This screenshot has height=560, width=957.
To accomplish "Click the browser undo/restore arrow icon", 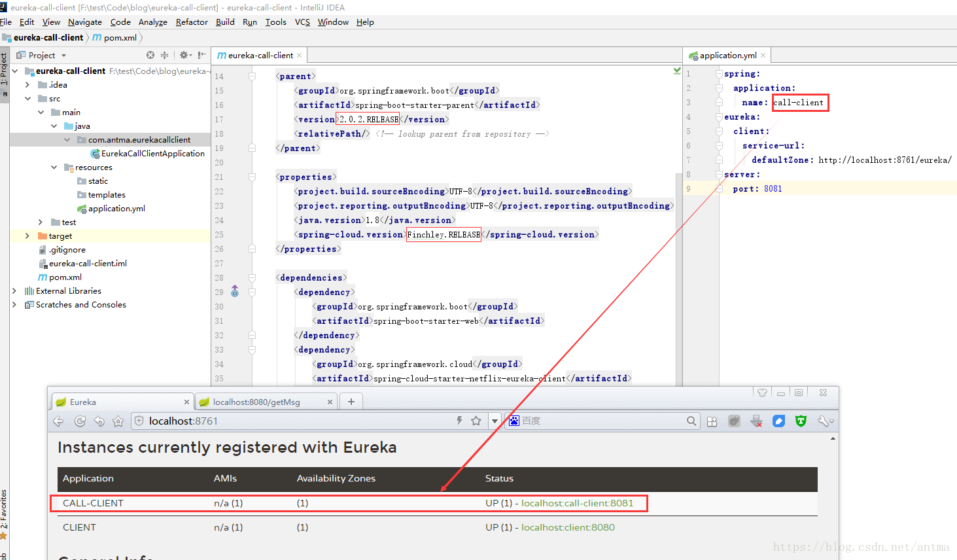I will (x=99, y=421).
